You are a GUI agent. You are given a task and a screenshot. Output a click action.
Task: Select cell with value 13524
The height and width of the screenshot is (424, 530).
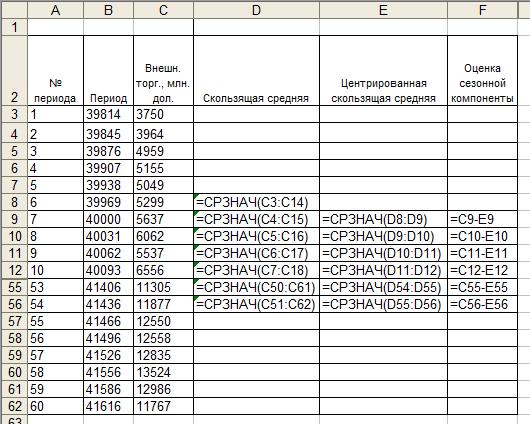point(163,372)
